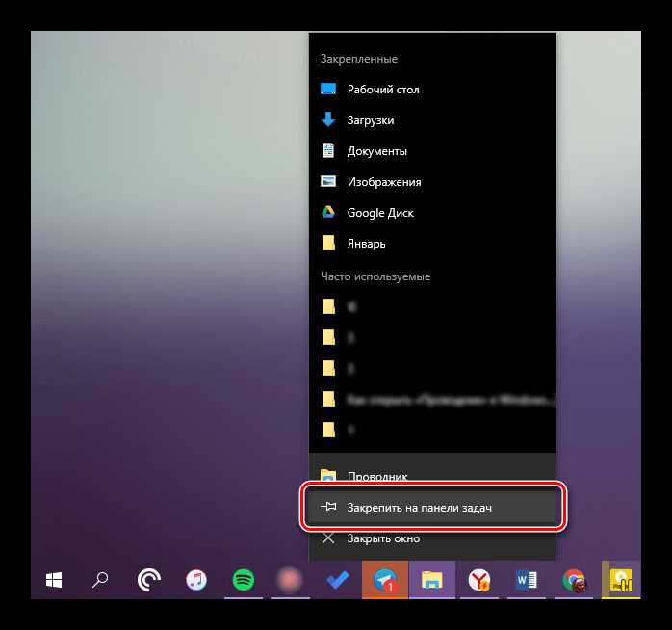
Task: Open the blurred pink taskbar app
Action: [291, 580]
